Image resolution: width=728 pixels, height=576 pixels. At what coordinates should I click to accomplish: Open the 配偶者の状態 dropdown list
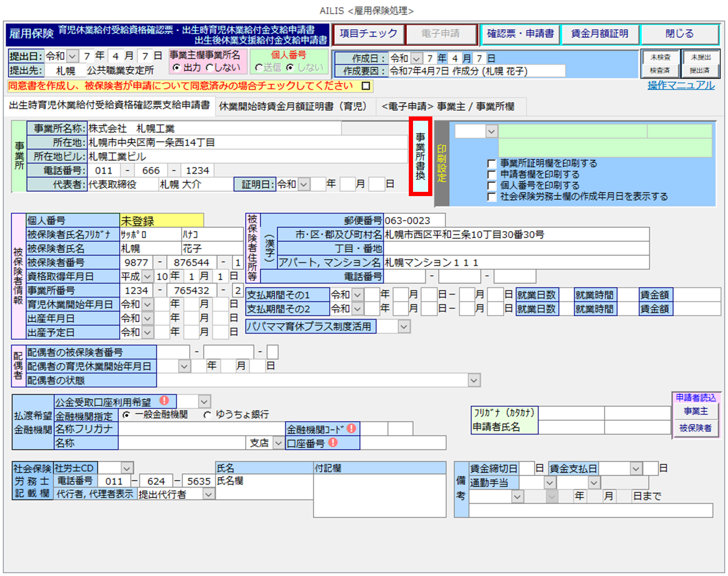point(474,380)
